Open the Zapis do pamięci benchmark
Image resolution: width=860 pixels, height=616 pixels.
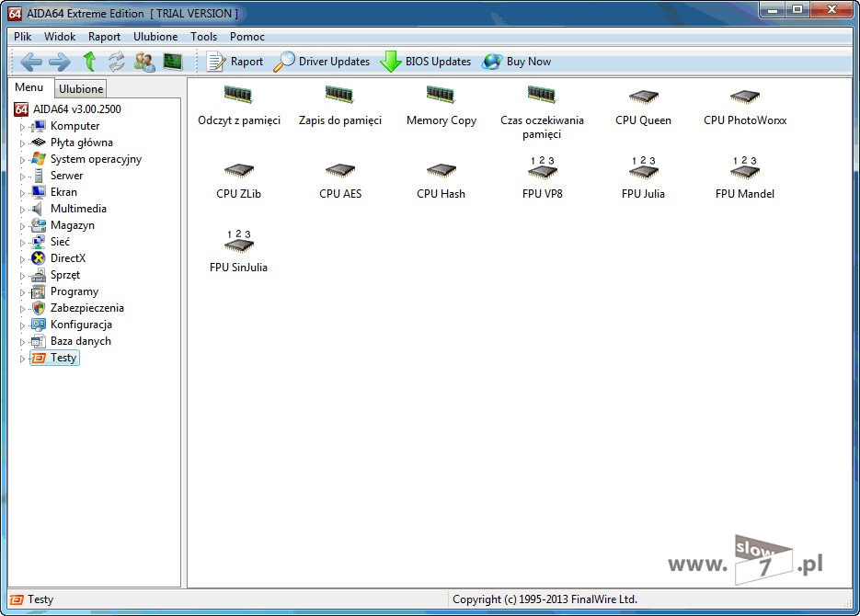point(340,106)
